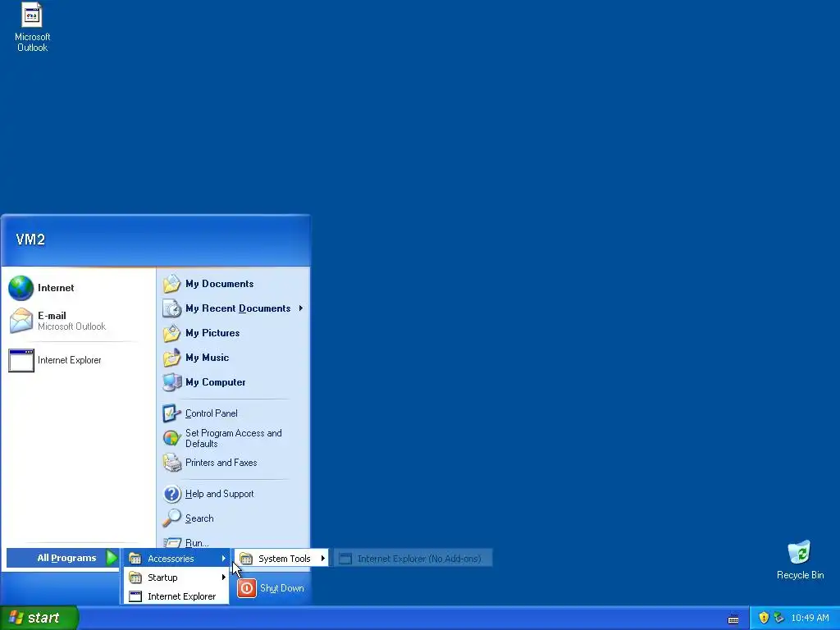Image resolution: width=840 pixels, height=630 pixels.
Task: Click the security shield tray icon
Action: coord(764,618)
